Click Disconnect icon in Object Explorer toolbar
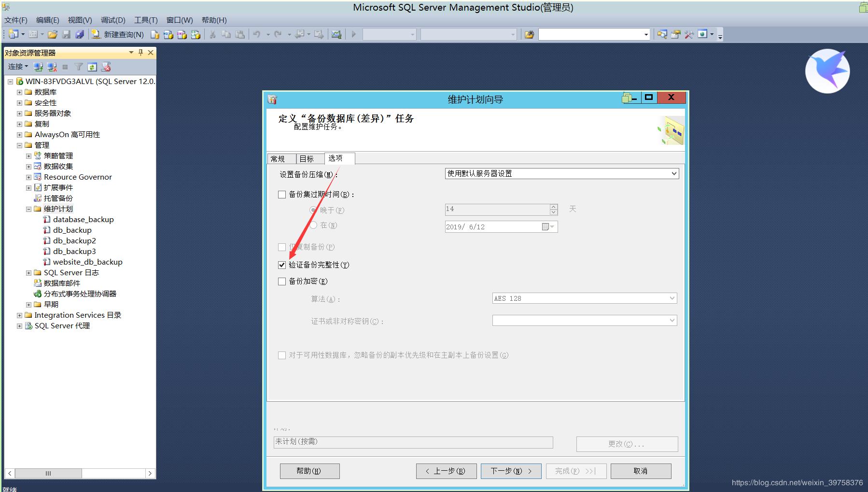Viewport: 868px width, 492px height. (52, 67)
